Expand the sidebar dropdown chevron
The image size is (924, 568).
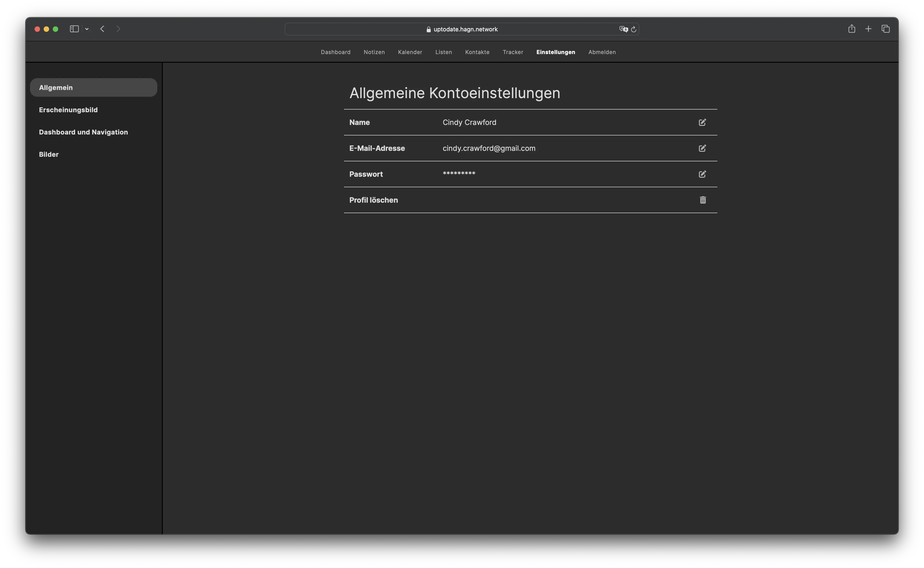[x=87, y=29]
